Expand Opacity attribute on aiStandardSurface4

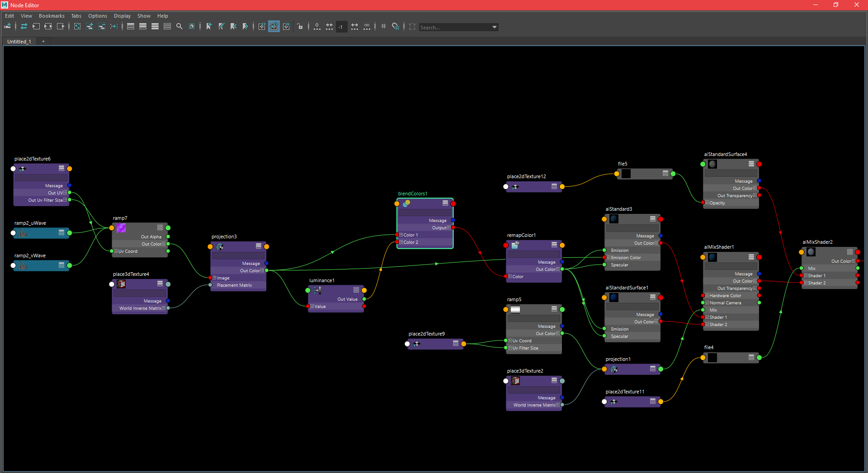coord(707,203)
